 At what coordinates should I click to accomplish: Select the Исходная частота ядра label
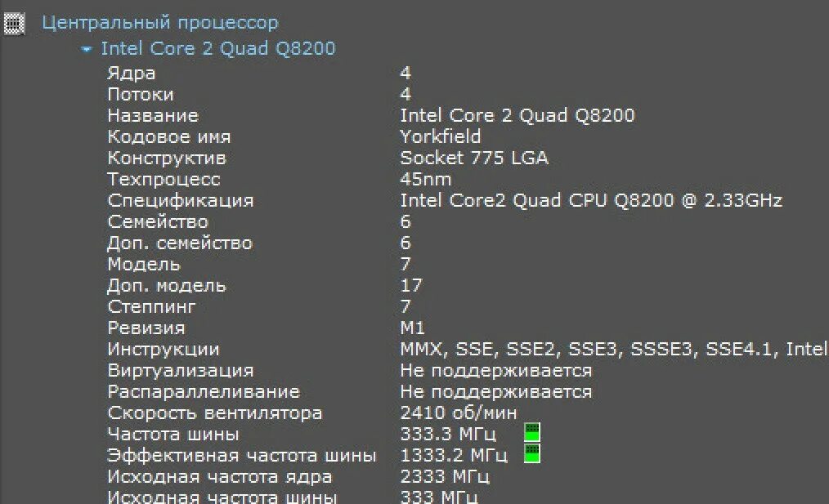coord(219,476)
